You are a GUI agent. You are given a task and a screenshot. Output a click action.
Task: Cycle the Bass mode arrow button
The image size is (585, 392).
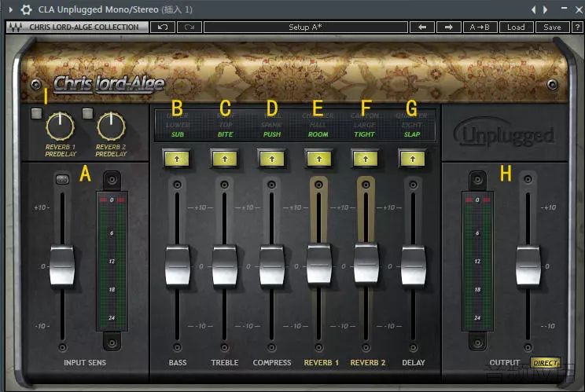177,159
